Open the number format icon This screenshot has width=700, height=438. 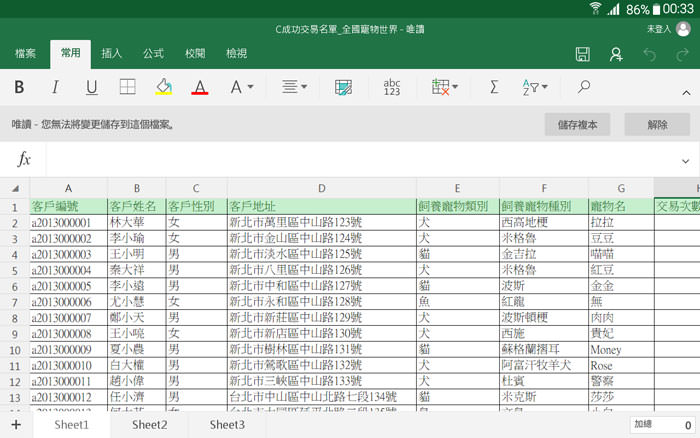(x=392, y=88)
